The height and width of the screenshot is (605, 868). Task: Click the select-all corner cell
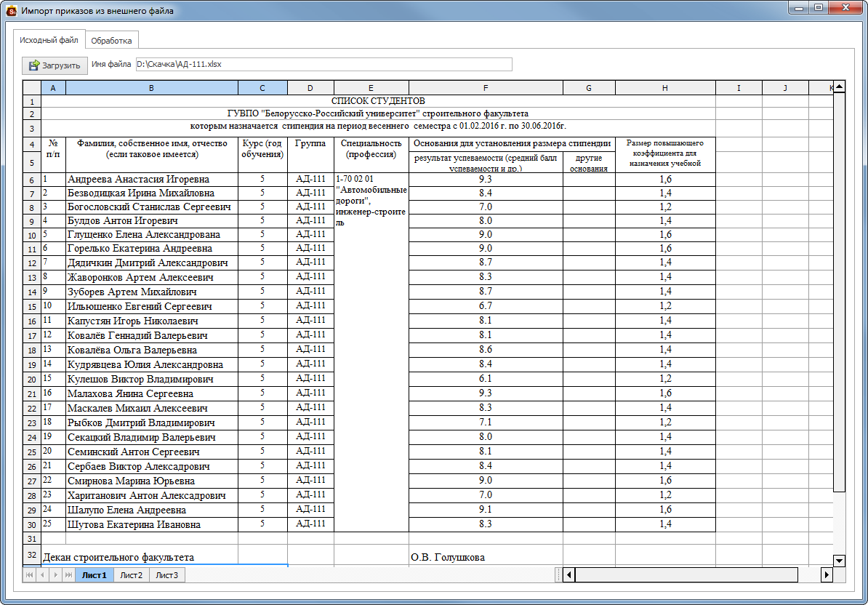coord(32,87)
